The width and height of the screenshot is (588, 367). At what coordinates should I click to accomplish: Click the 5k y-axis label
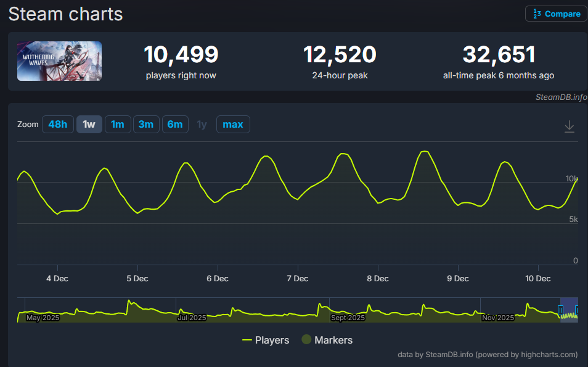tap(573, 219)
